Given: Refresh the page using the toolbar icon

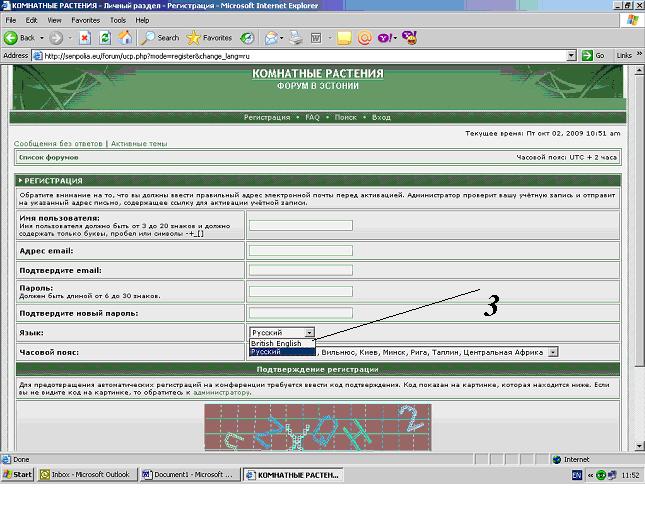Looking at the screenshot, I should coord(105,38).
